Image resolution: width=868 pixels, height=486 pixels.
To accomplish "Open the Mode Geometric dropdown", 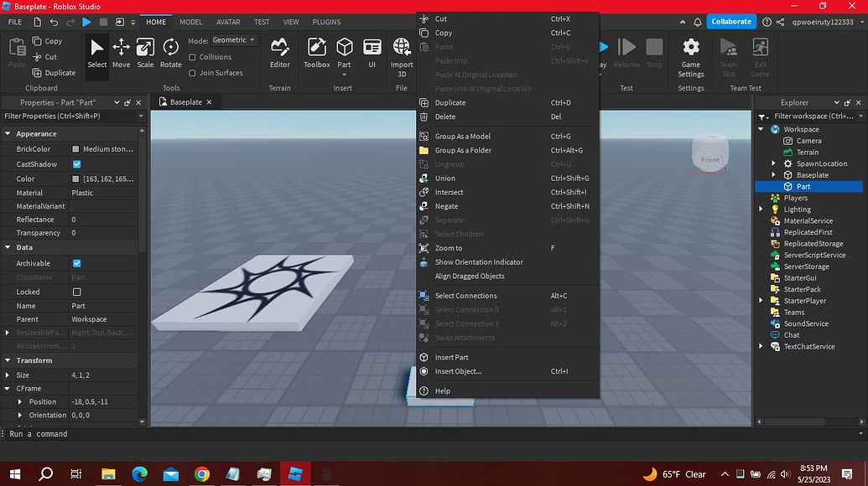I will pos(233,39).
